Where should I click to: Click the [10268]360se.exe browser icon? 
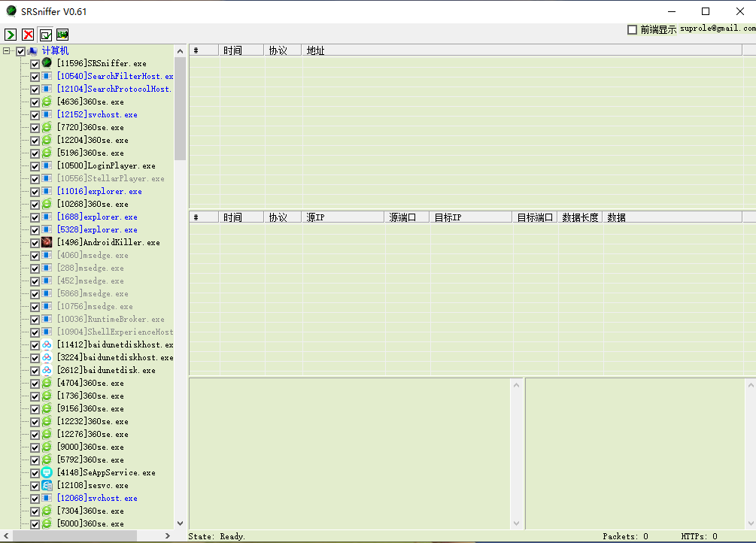tap(47, 204)
